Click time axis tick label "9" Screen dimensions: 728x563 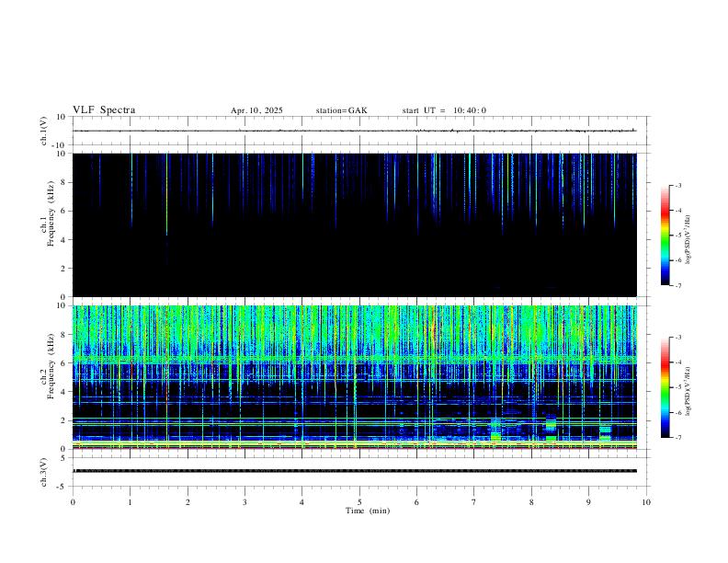(x=588, y=502)
